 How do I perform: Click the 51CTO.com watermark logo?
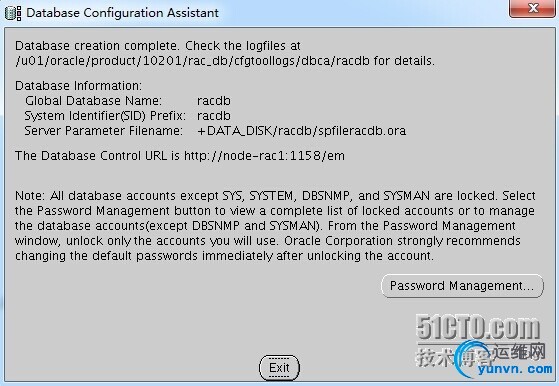click(478, 327)
